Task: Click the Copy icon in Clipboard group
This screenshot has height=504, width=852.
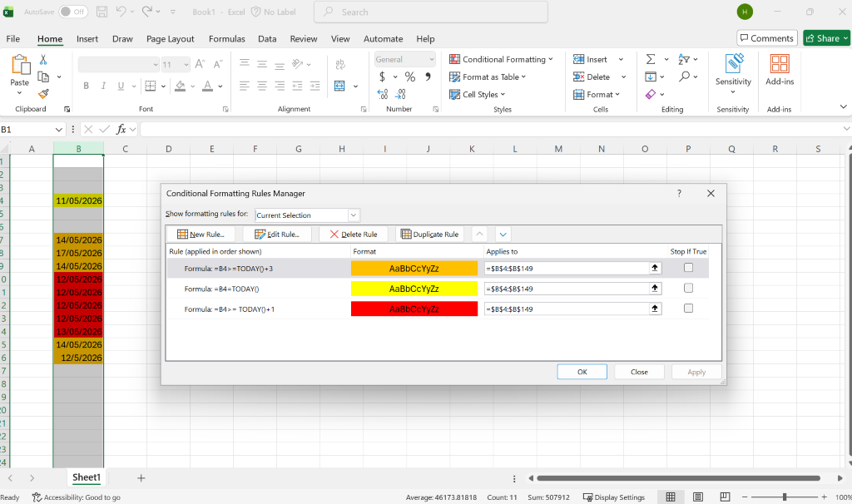Action: pos(43,77)
